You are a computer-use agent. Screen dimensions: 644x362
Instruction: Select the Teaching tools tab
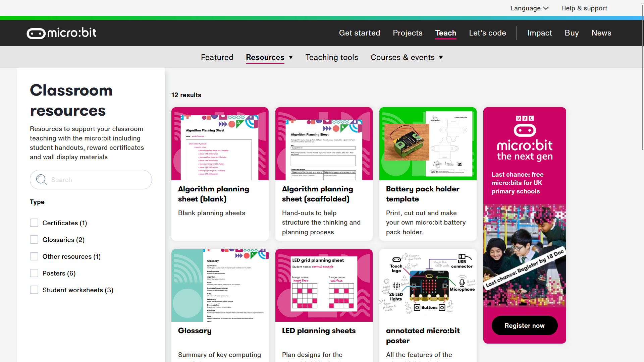pyautogui.click(x=331, y=57)
